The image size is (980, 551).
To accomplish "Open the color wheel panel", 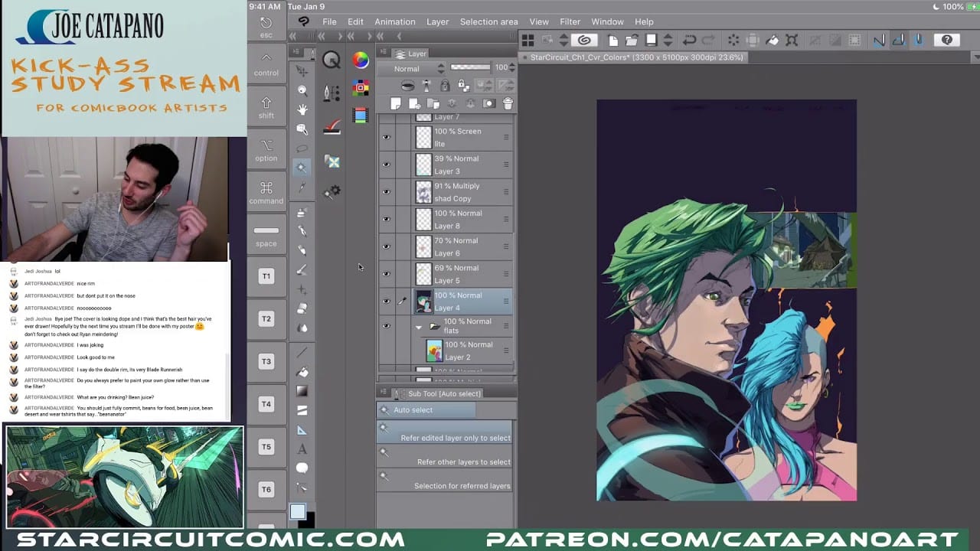I will pos(361,60).
